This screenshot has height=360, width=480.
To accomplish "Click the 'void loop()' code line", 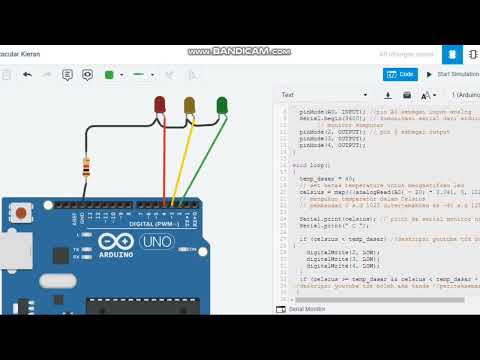I will tap(311, 165).
